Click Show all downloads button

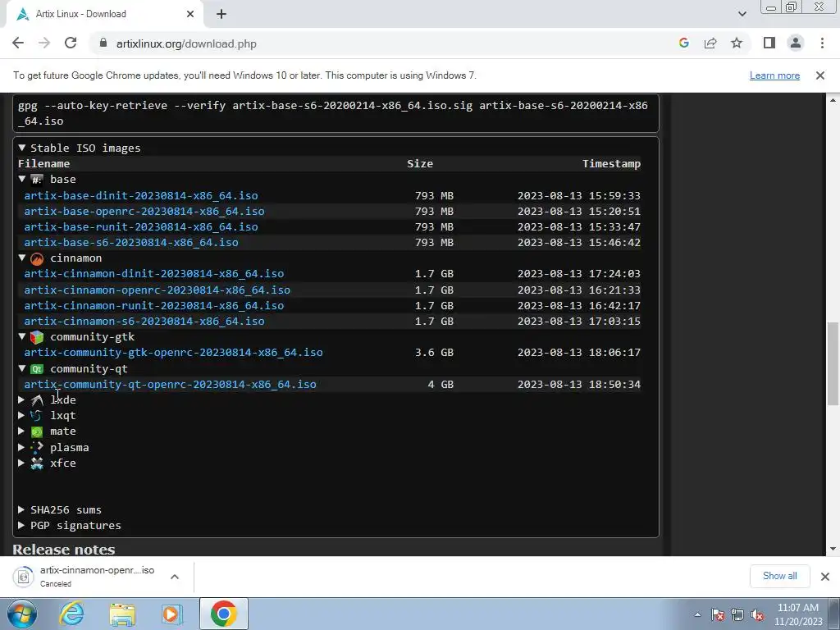779,576
